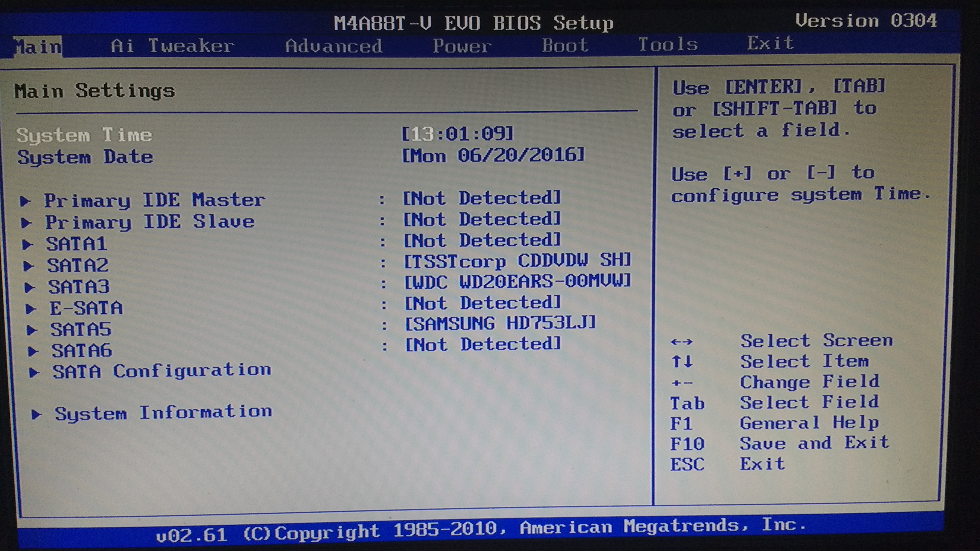
Task: Open the Ai Tweaker tab
Action: (x=172, y=46)
